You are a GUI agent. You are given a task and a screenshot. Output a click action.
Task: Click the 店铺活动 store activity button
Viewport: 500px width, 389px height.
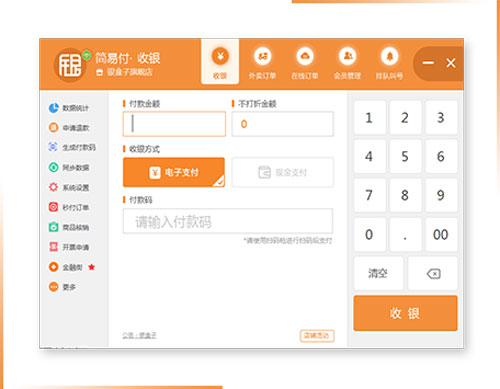tap(317, 336)
